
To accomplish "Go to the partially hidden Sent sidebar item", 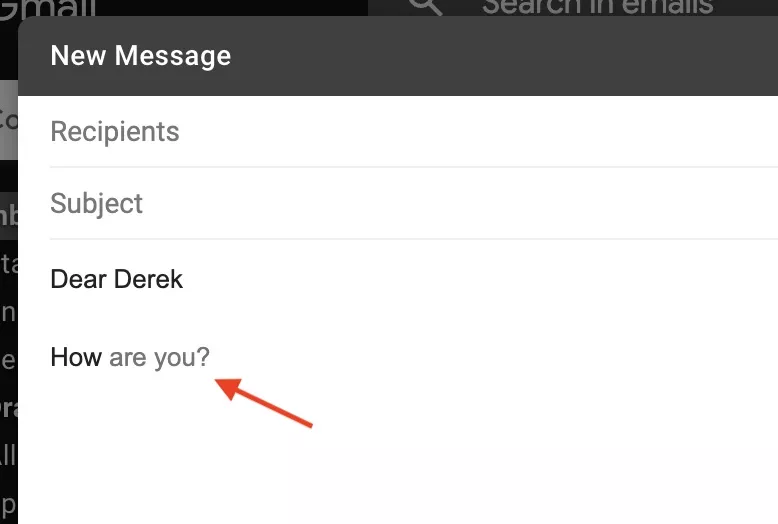I will pyautogui.click(x=8, y=360).
